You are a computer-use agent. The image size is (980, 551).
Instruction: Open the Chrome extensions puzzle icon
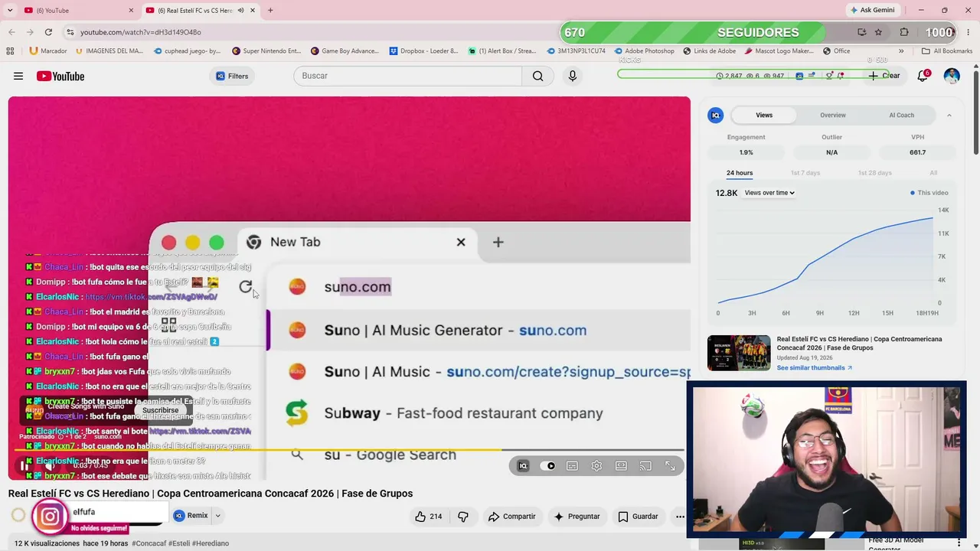pyautogui.click(x=904, y=32)
